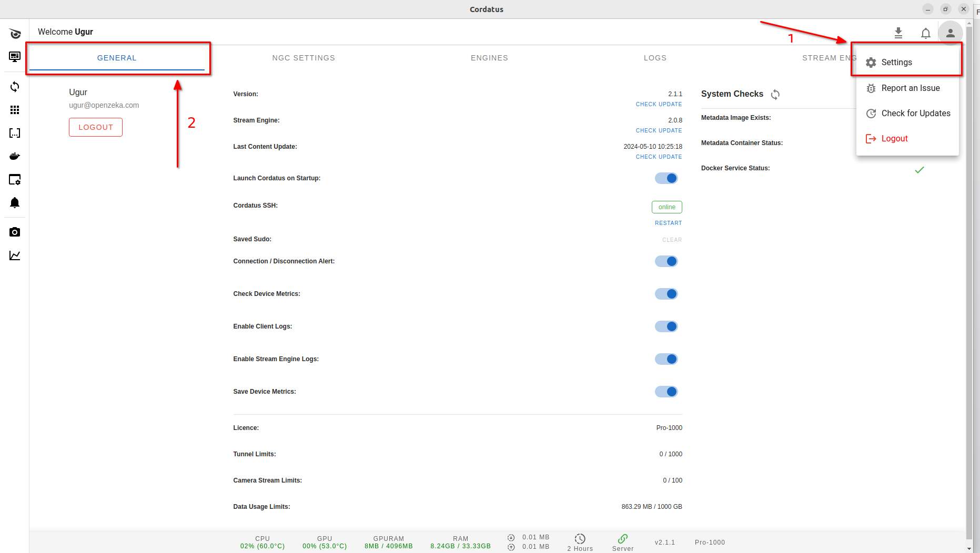Click the red LOGOUT button under Ugur
Viewport: 980px width, 553px height.
(x=96, y=127)
